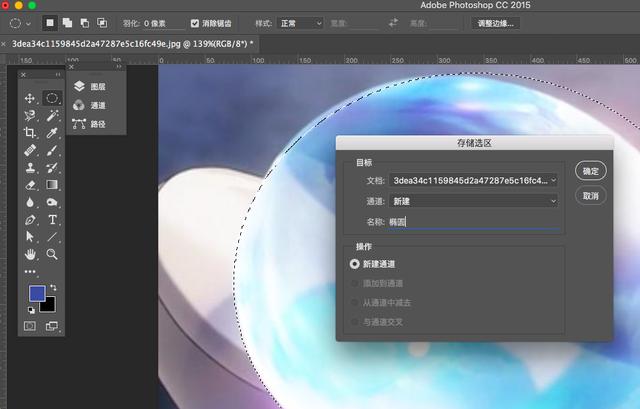The width and height of the screenshot is (640, 409).
Task: Select the Elliptical Marquee tool
Action: pyautogui.click(x=52, y=98)
